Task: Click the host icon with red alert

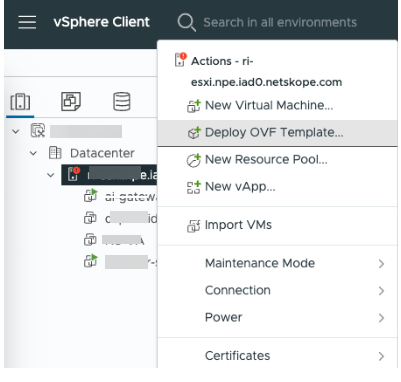Action: point(74,174)
